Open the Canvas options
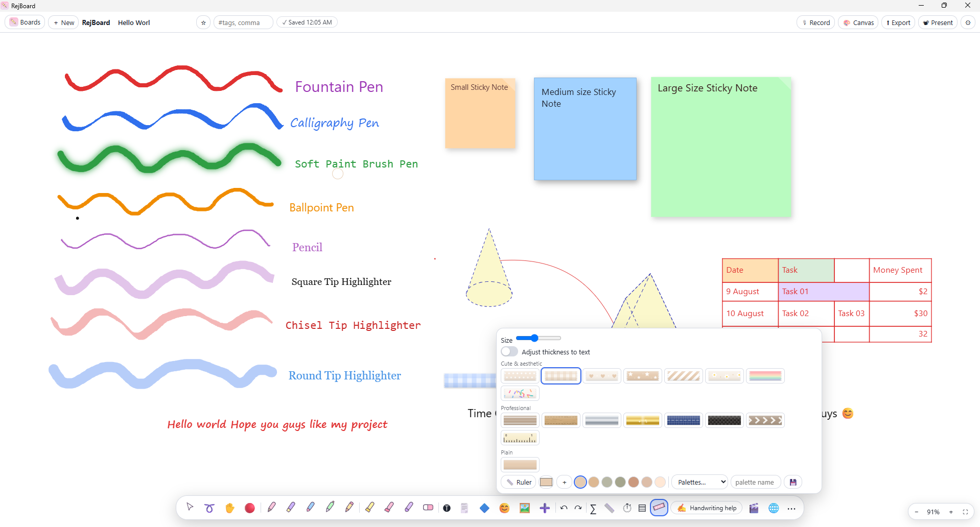 point(858,22)
